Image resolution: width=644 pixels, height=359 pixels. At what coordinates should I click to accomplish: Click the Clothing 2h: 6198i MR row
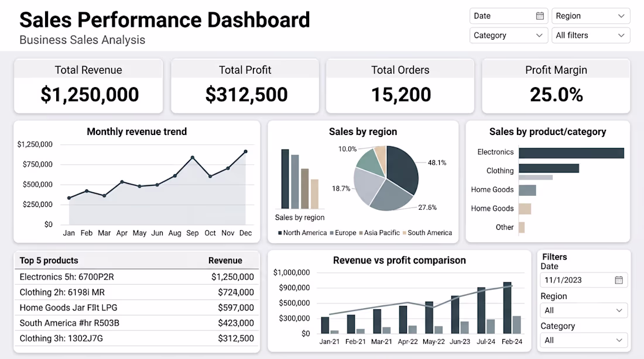[x=137, y=292]
